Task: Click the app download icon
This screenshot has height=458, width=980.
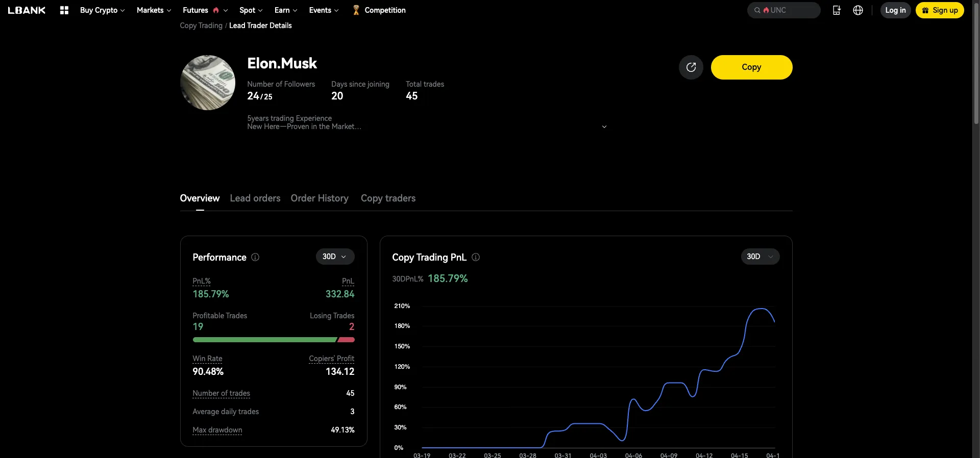Action: [836, 10]
